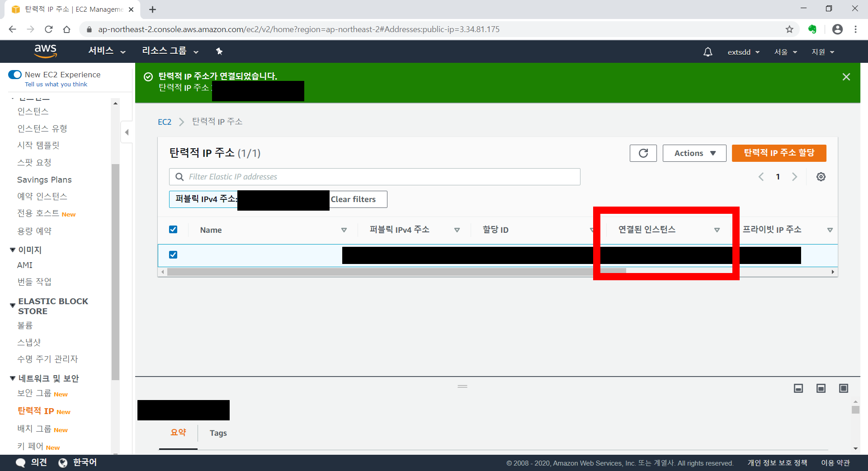The height and width of the screenshot is (471, 868).
Task: Click the language globe icon
Action: (x=63, y=463)
